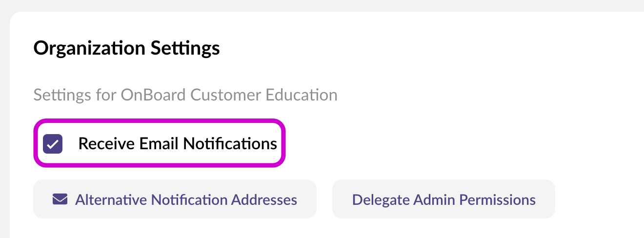
Task: Manage alternative notification email addresses
Action: [x=175, y=199]
